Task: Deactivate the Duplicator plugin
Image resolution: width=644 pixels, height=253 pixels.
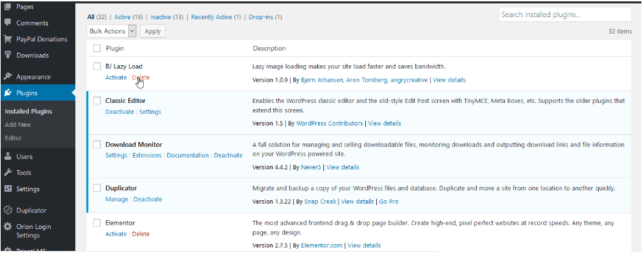Action: click(148, 200)
